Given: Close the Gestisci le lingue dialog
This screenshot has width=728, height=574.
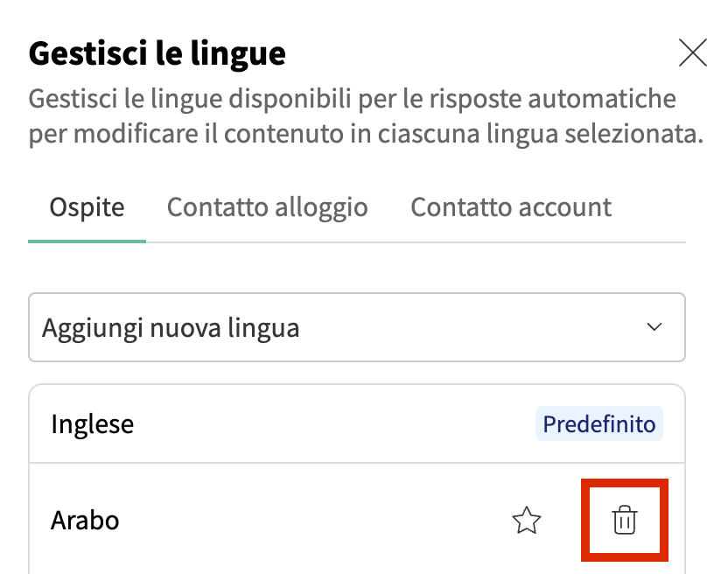Looking at the screenshot, I should click(693, 54).
